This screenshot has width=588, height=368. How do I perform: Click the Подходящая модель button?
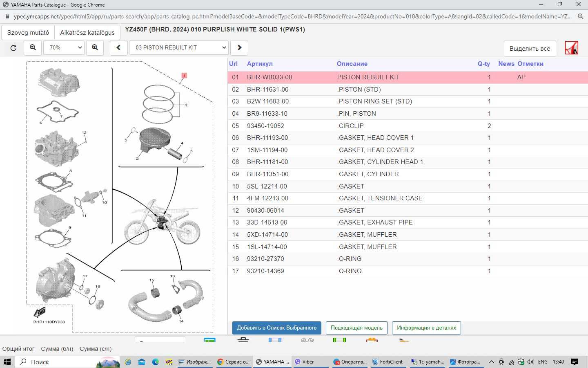pyautogui.click(x=356, y=328)
